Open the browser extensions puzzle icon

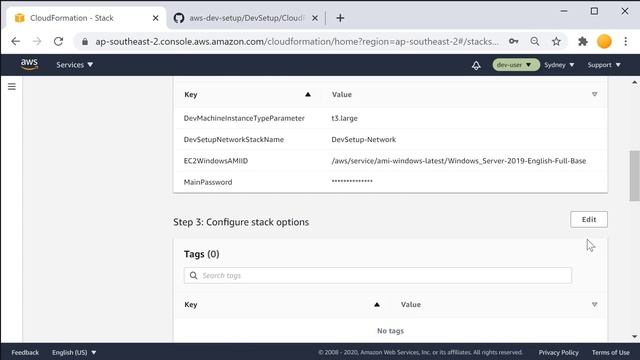(583, 41)
